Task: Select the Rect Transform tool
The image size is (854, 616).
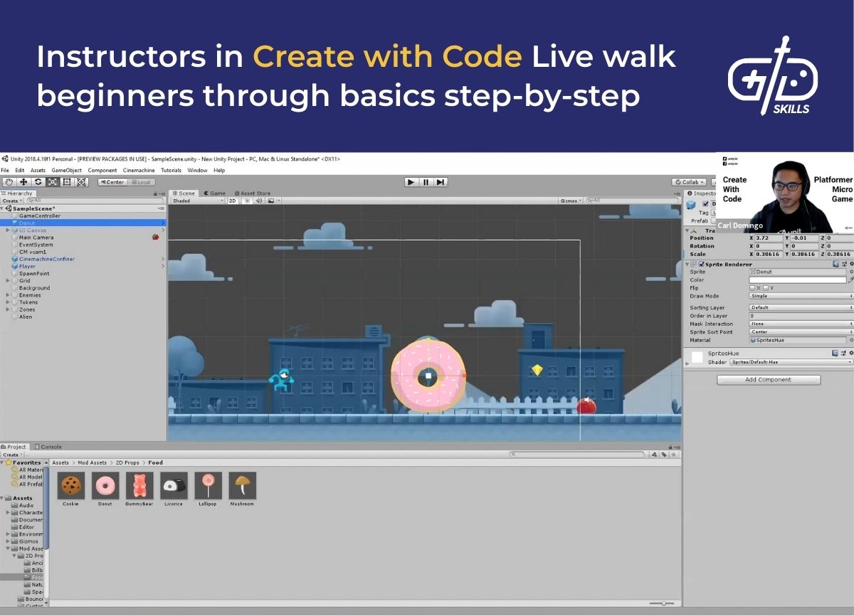Action: (67, 182)
